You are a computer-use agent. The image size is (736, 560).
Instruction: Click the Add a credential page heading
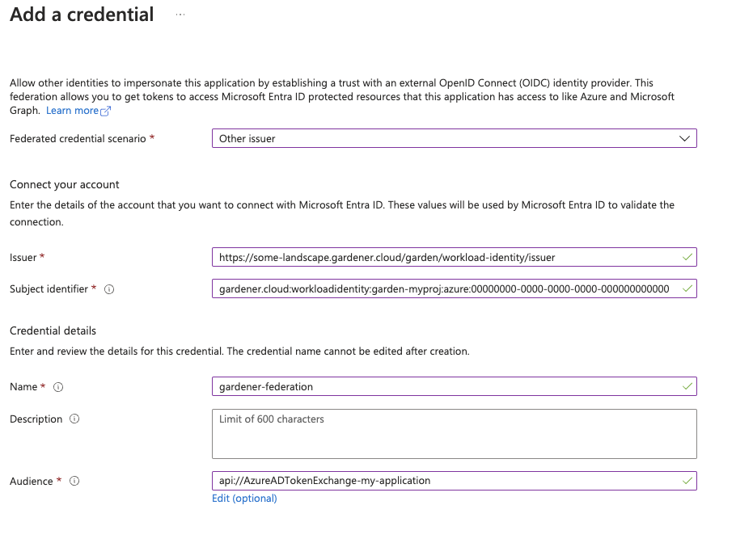pos(81,15)
